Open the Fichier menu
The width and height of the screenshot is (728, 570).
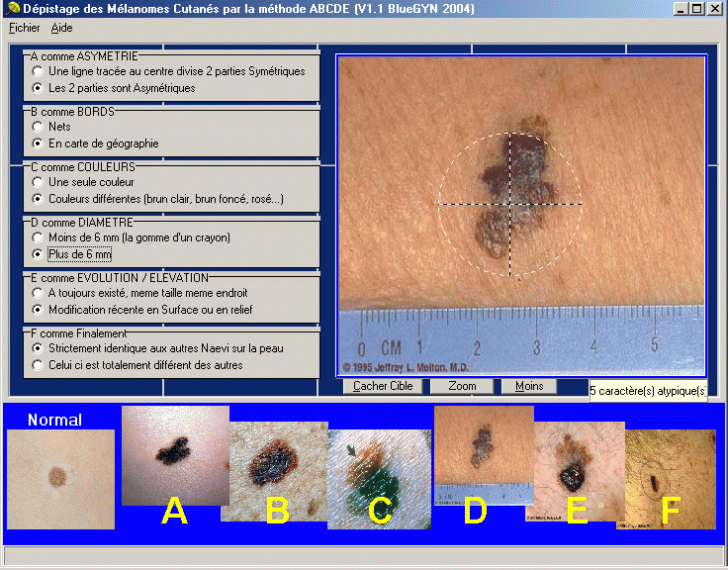(24, 28)
